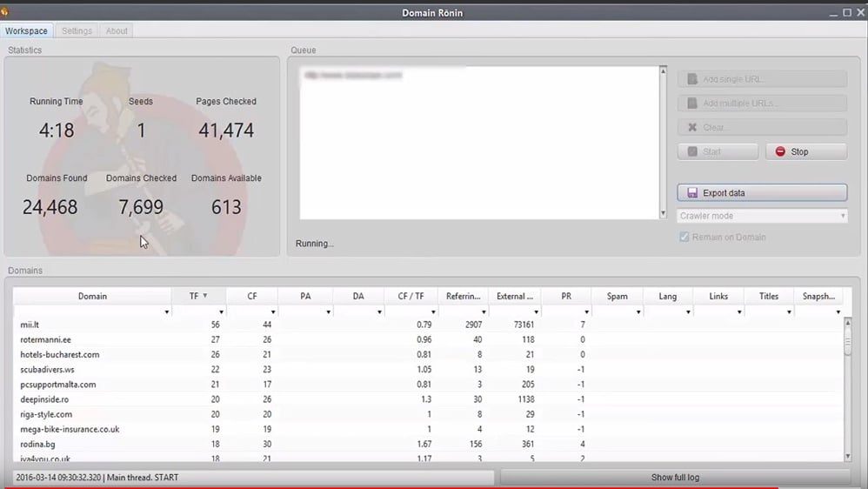This screenshot has width=868, height=489.
Task: Click the Start button icon
Action: (692, 151)
